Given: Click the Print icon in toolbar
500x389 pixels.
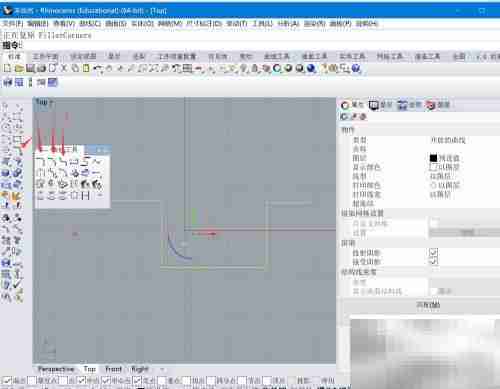Looking at the screenshot, I should (41, 68).
